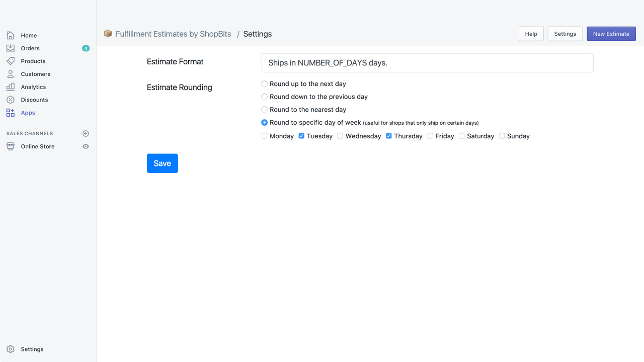Click the Help button

[531, 34]
